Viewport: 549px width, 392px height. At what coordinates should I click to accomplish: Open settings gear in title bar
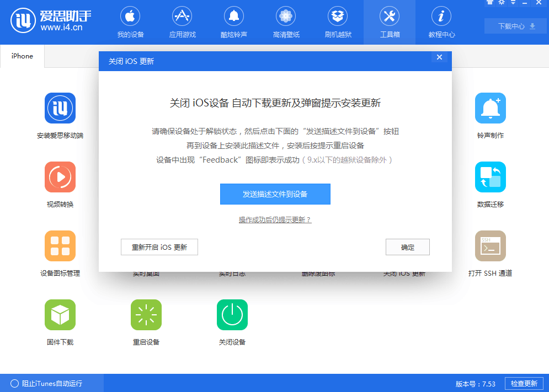[502, 2]
